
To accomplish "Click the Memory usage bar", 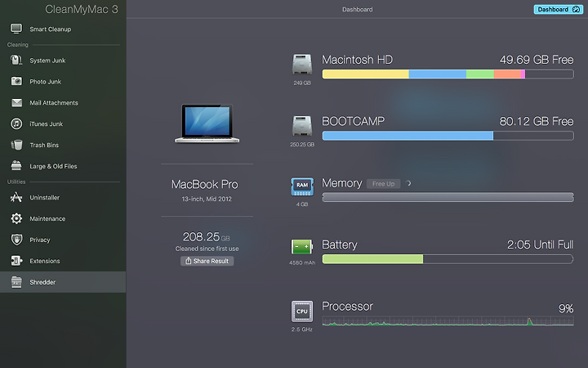I will point(448,197).
